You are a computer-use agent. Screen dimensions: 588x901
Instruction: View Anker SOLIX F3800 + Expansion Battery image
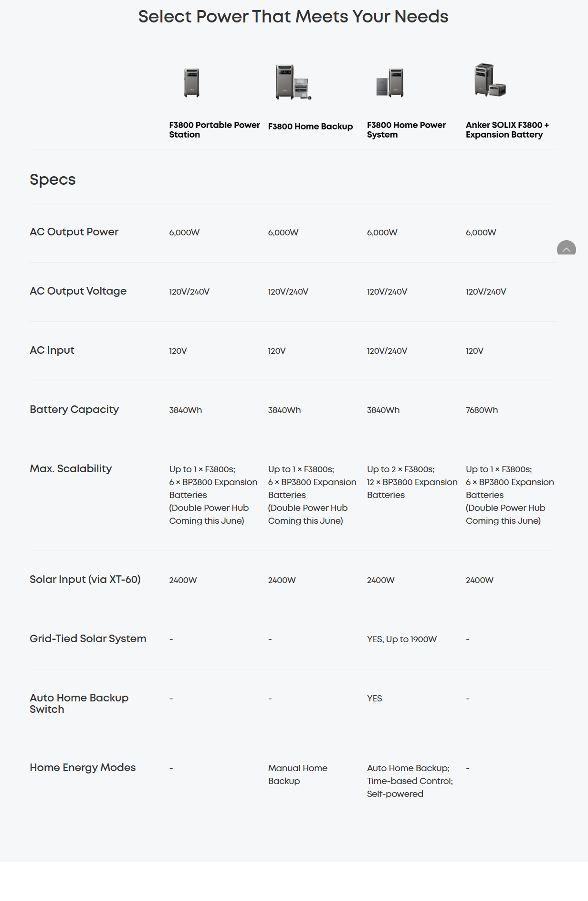[x=490, y=80]
